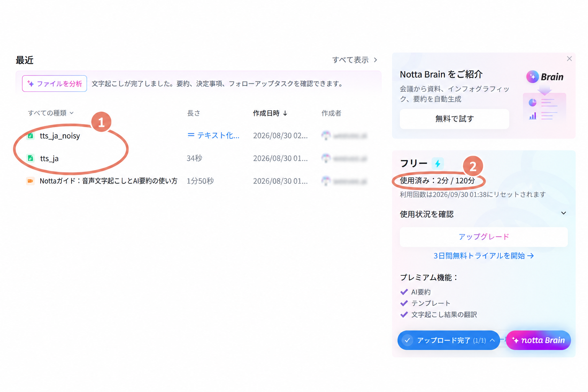Image resolution: width=588 pixels, height=392 pixels.
Task: Click creator avatar in the Nottaガイド row
Action: 326,181
